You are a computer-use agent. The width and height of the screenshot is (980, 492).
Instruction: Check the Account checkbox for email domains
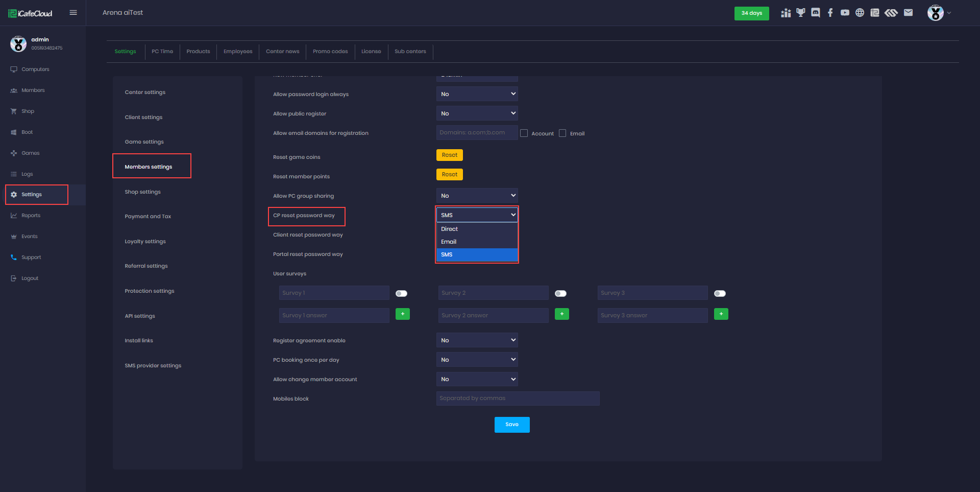524,133
